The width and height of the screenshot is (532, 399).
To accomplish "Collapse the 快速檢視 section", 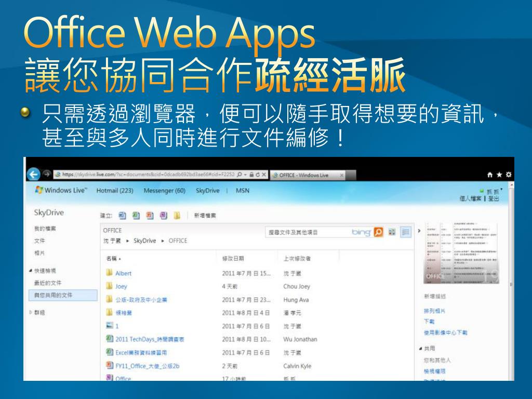I will [x=31, y=271].
